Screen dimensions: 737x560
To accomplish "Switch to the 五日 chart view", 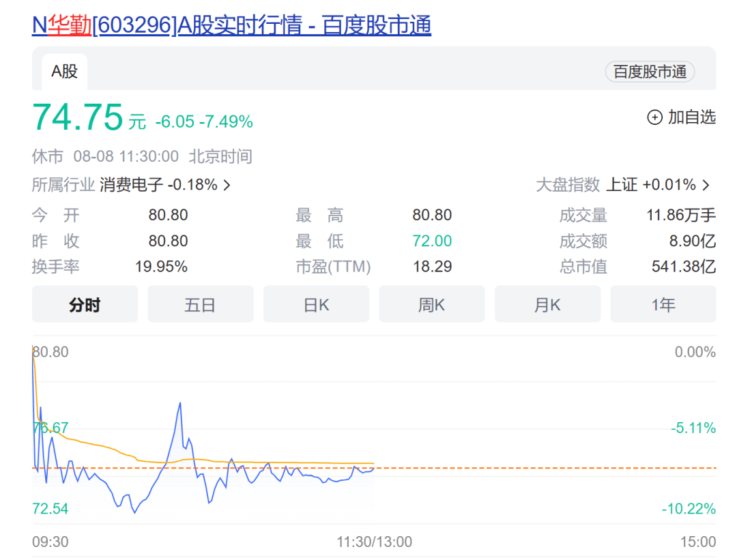I will point(200,304).
